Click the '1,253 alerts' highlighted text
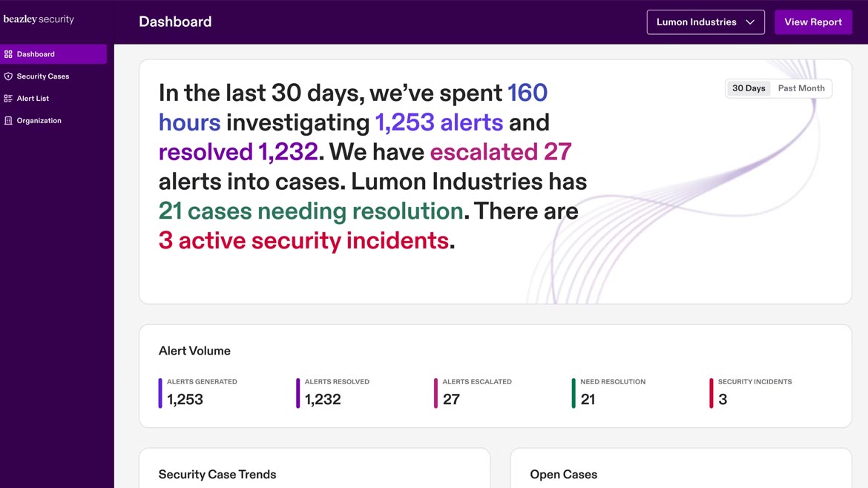This screenshot has height=488, width=868. coord(438,122)
